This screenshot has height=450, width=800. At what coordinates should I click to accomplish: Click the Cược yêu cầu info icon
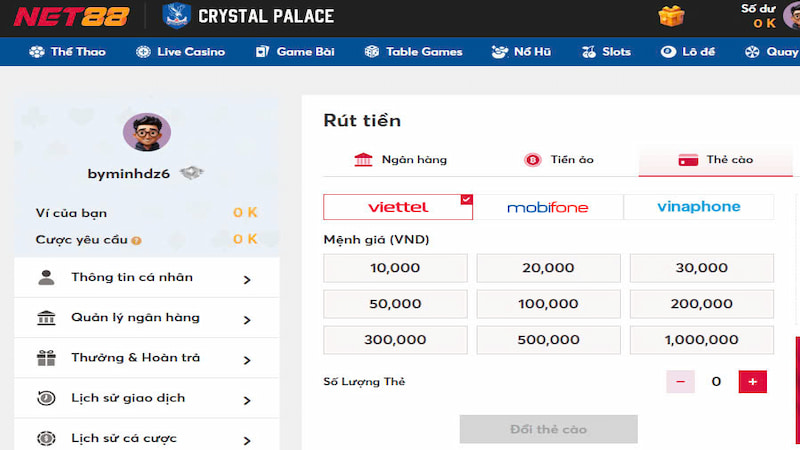136,240
